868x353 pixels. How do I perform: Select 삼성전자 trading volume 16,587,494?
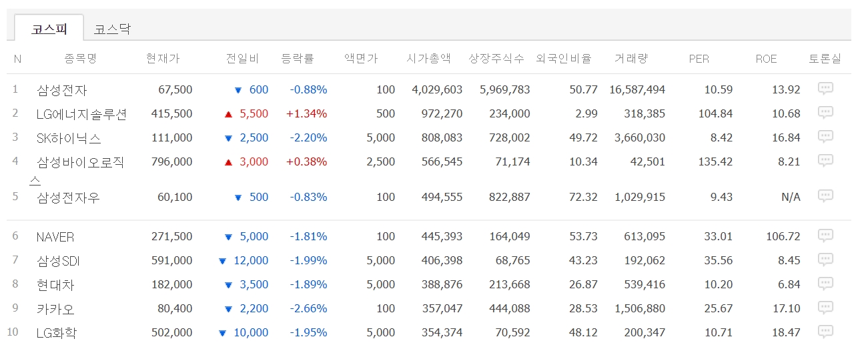tap(637, 89)
